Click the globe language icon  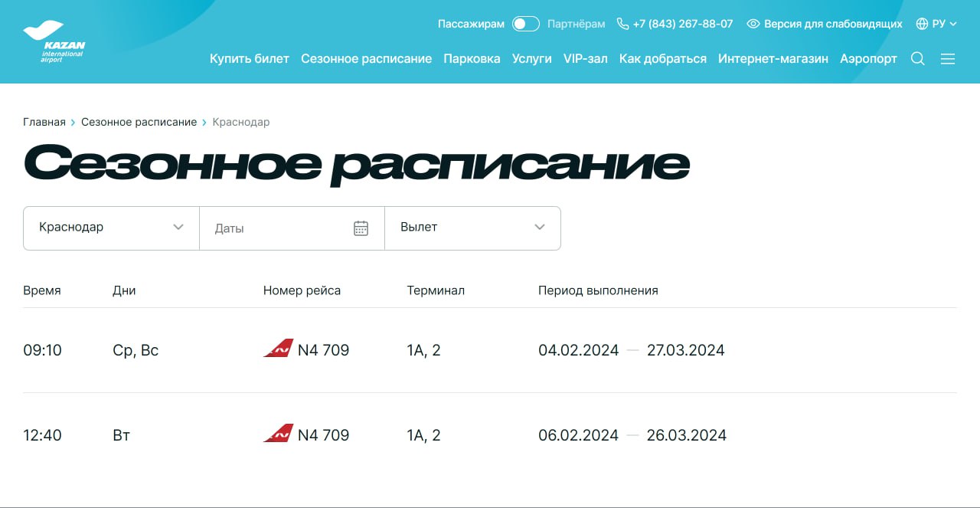click(x=922, y=24)
